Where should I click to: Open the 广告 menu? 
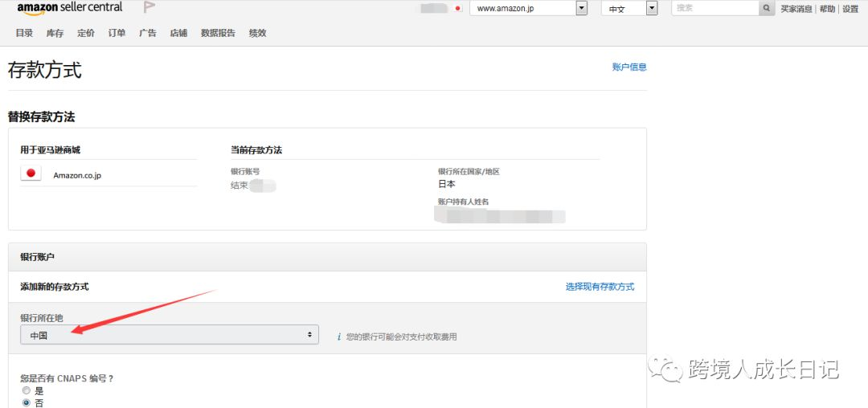[148, 33]
